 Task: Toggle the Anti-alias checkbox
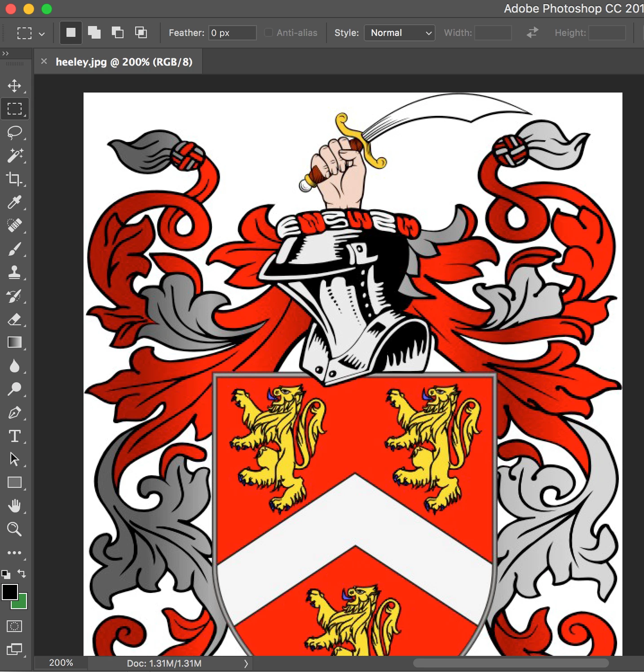(x=268, y=32)
